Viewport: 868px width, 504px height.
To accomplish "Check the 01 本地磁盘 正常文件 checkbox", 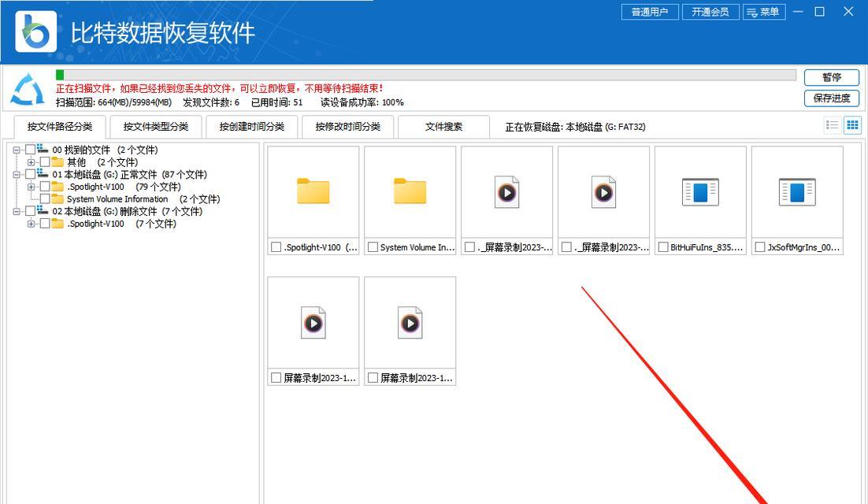I will point(30,174).
